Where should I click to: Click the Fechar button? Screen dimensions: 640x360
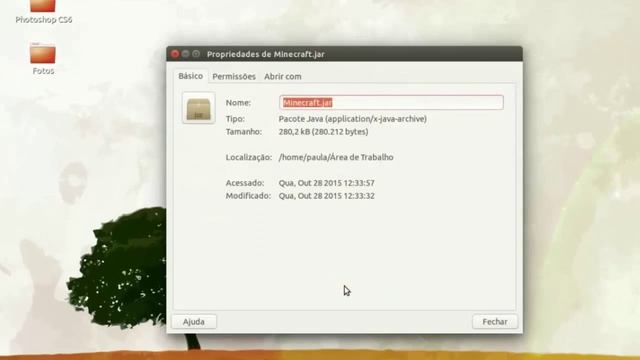pyautogui.click(x=495, y=322)
